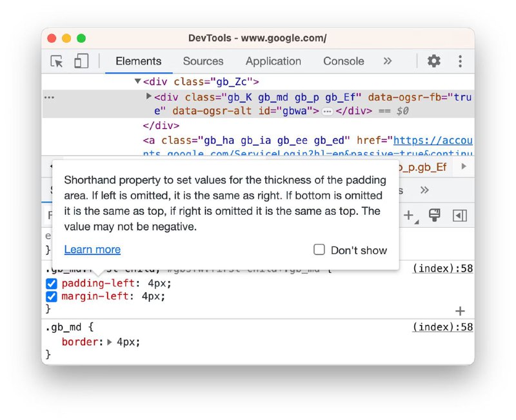Open the accounts.google.com href link
The width and height of the screenshot is (516, 420).
click(433, 141)
